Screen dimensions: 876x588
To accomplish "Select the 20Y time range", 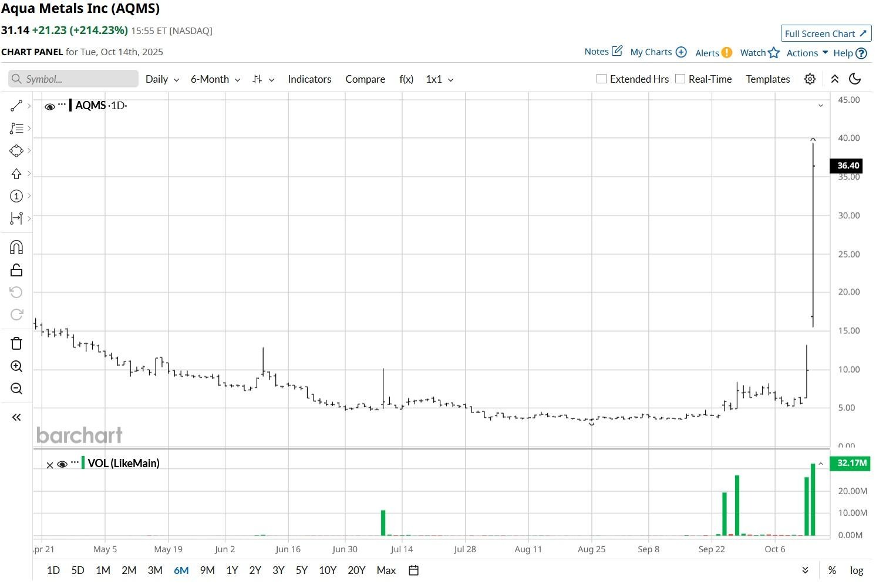I will click(356, 570).
